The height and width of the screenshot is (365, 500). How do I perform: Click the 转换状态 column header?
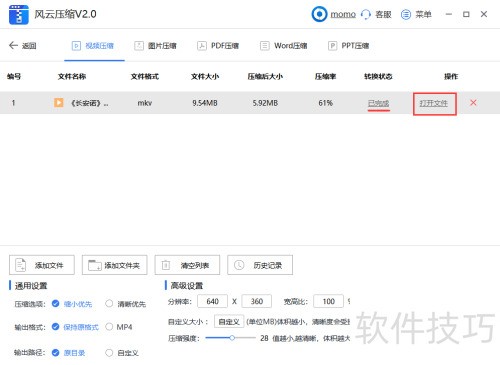coord(378,76)
